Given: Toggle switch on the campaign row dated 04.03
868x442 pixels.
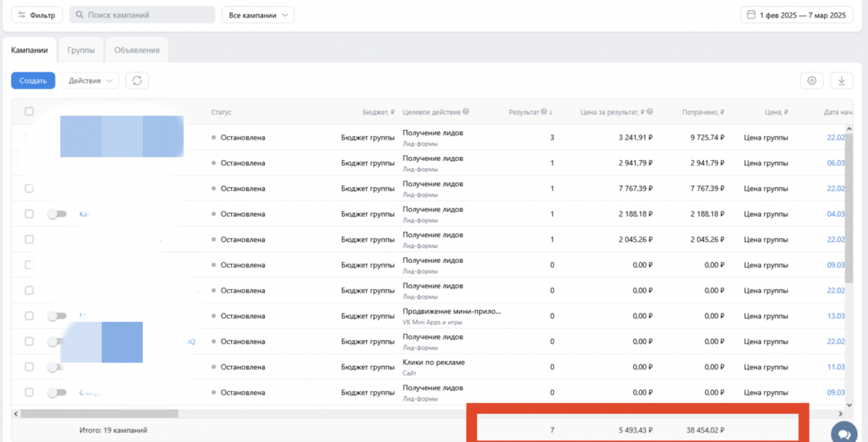Looking at the screenshot, I should point(57,214).
